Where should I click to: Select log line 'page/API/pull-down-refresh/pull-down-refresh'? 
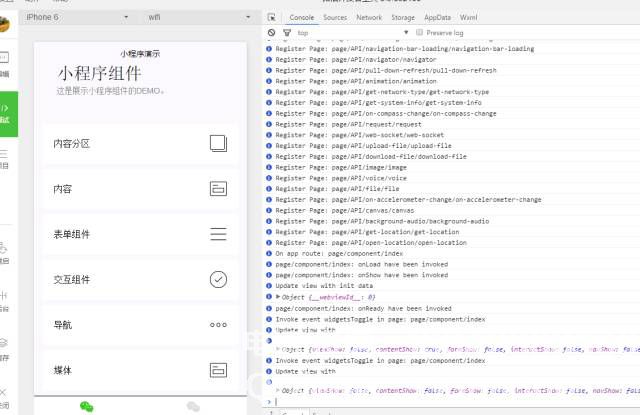point(386,70)
